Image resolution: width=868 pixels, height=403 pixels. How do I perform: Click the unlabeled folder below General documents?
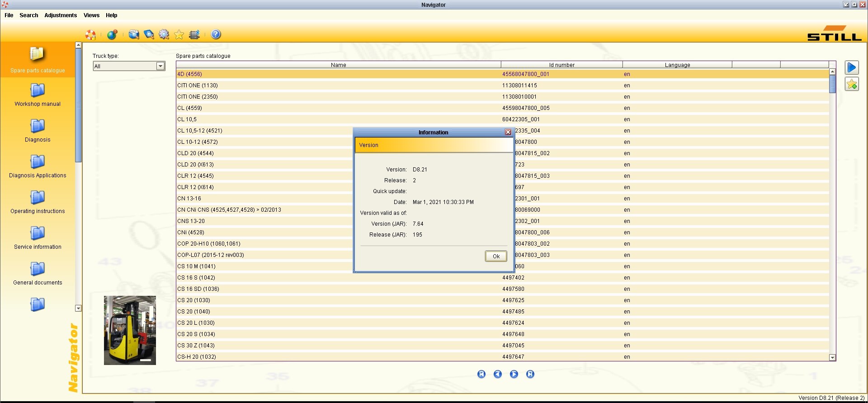38,304
